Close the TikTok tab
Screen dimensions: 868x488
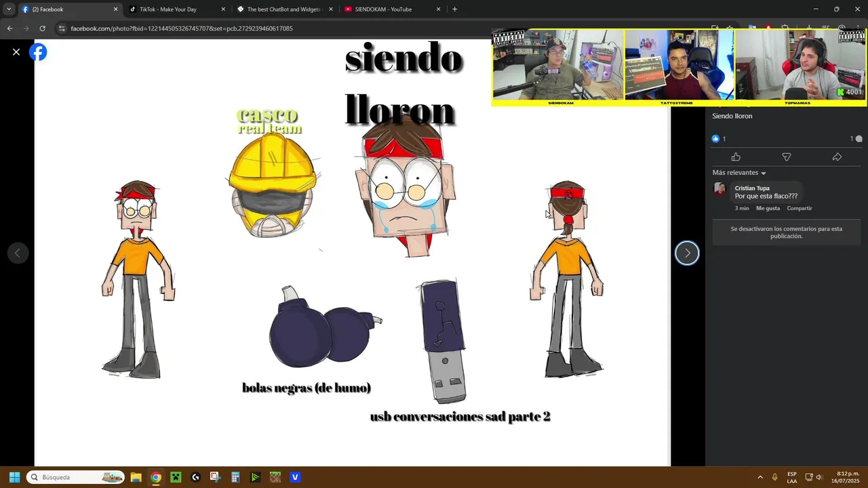coord(223,9)
